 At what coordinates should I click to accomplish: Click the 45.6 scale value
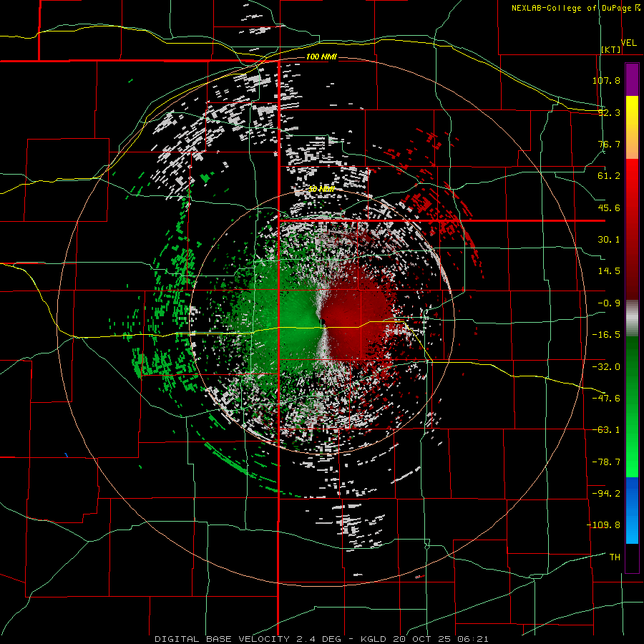click(609, 208)
